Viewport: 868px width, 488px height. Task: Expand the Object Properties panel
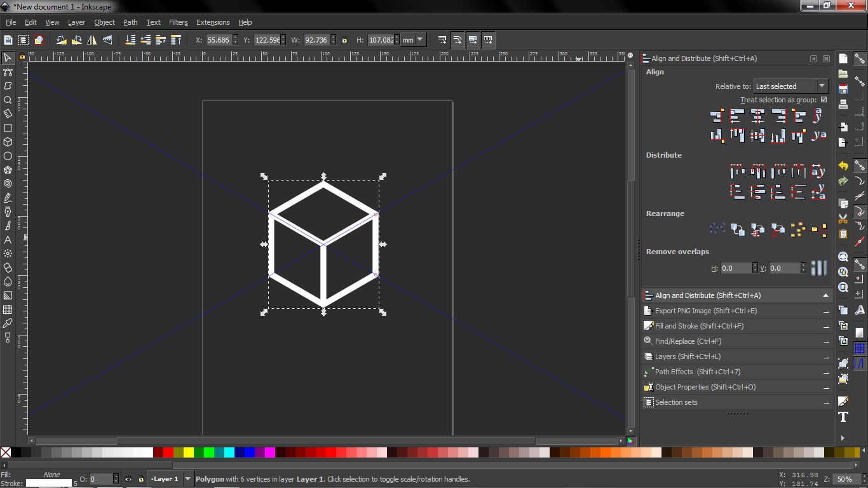coord(737,387)
